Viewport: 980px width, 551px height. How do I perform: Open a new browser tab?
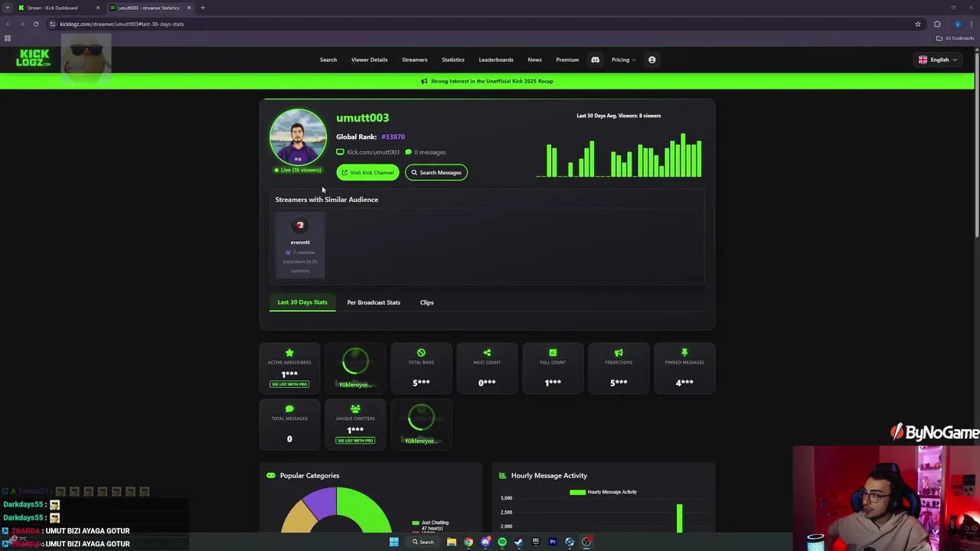(203, 8)
